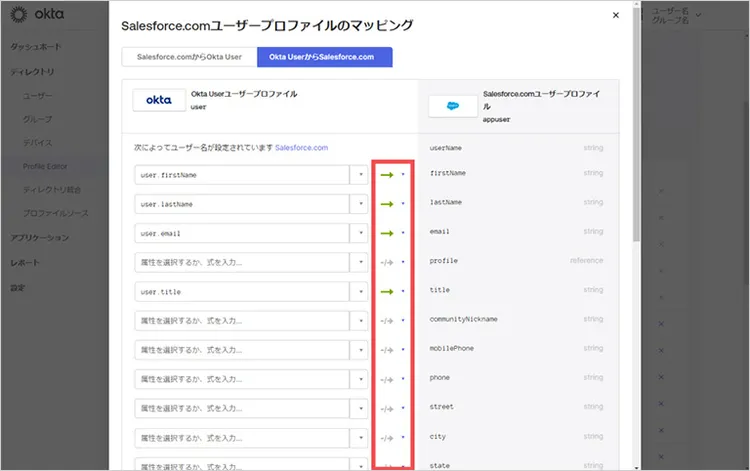750x471 pixels.
Task: Click the Okta logo in the profile header
Action: (159, 100)
